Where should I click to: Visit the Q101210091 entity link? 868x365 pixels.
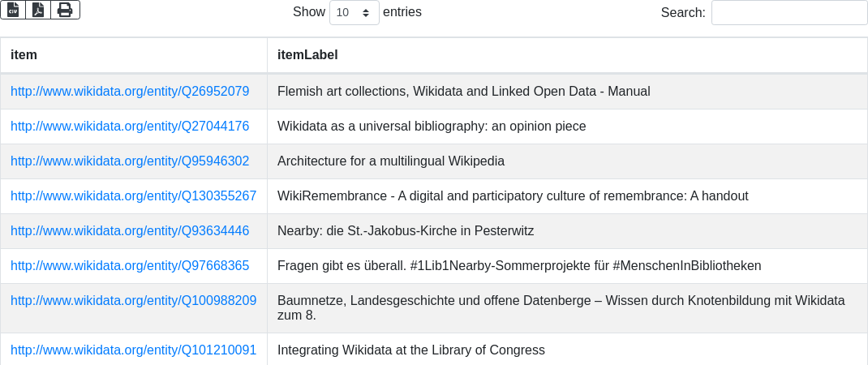(x=133, y=350)
